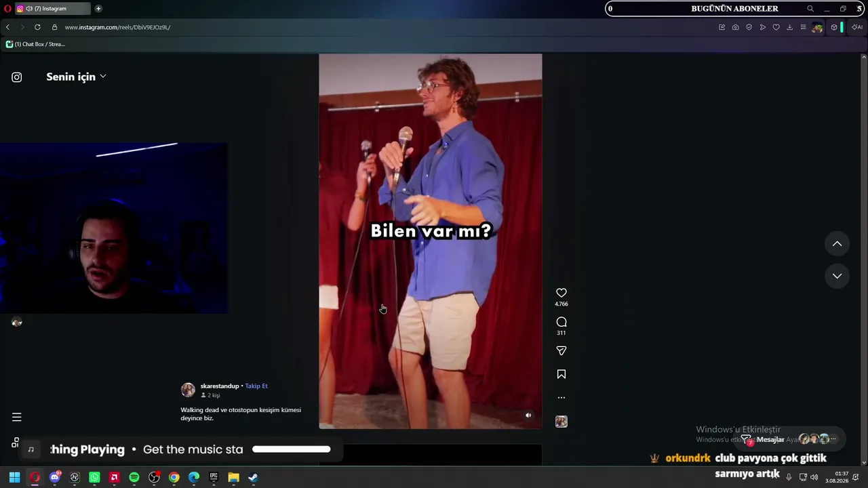868x488 pixels.
Task: Open the Opera edit page icon
Action: pos(722,27)
